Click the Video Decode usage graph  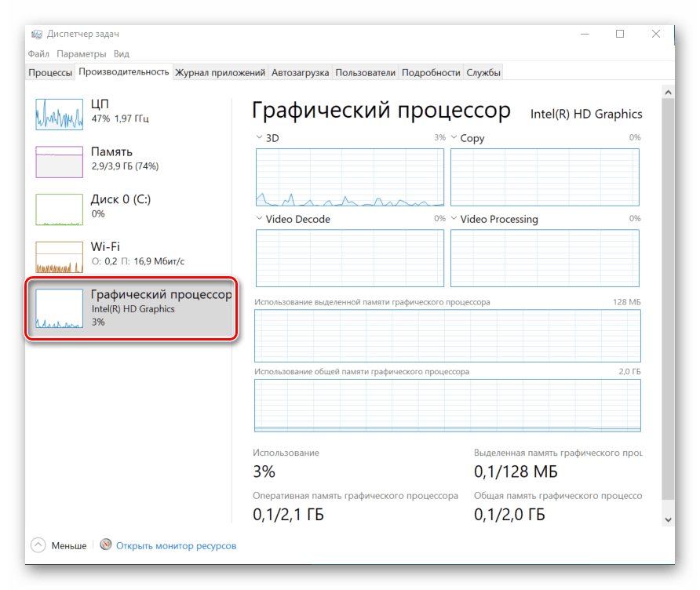click(x=350, y=258)
